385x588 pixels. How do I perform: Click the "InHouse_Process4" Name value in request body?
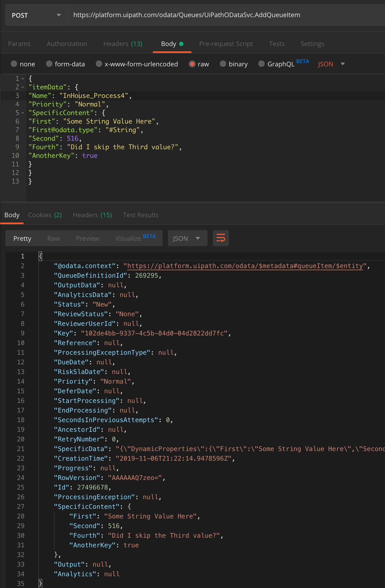click(x=94, y=96)
